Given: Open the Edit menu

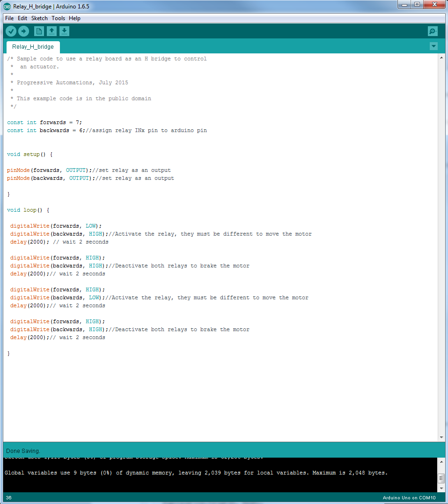Looking at the screenshot, I should [22, 18].
